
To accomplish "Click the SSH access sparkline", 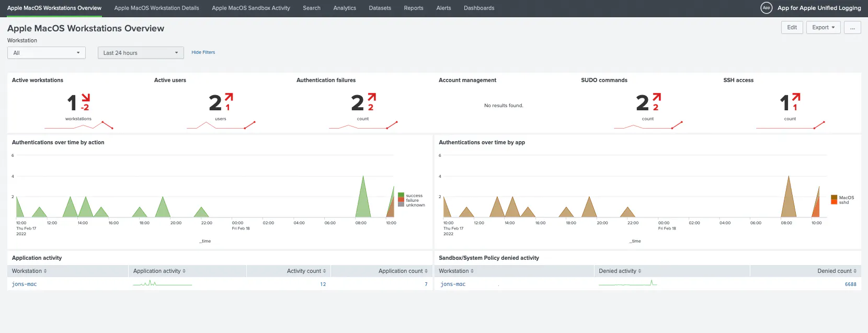I will coord(791,125).
